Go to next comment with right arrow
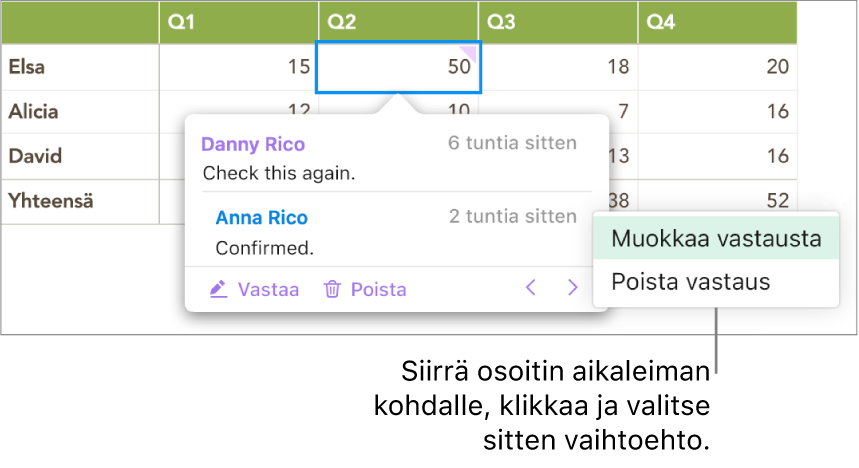This screenshot has height=468, width=859. coord(573,289)
